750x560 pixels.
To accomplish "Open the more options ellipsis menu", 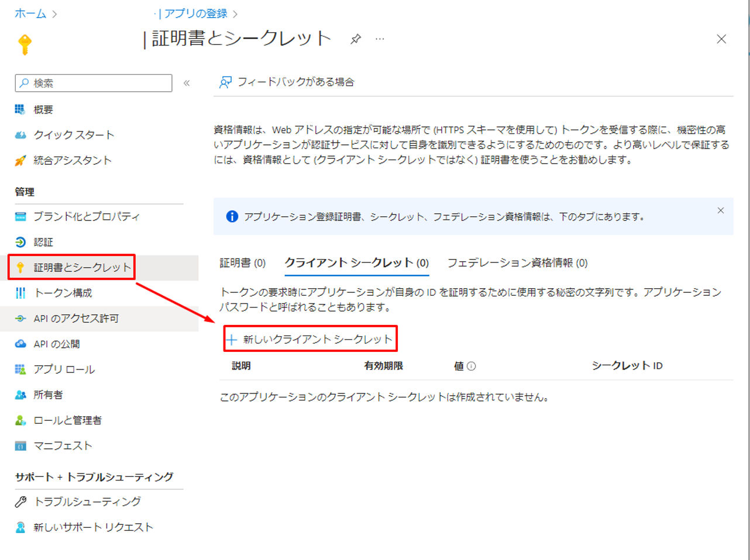I will tap(380, 39).
